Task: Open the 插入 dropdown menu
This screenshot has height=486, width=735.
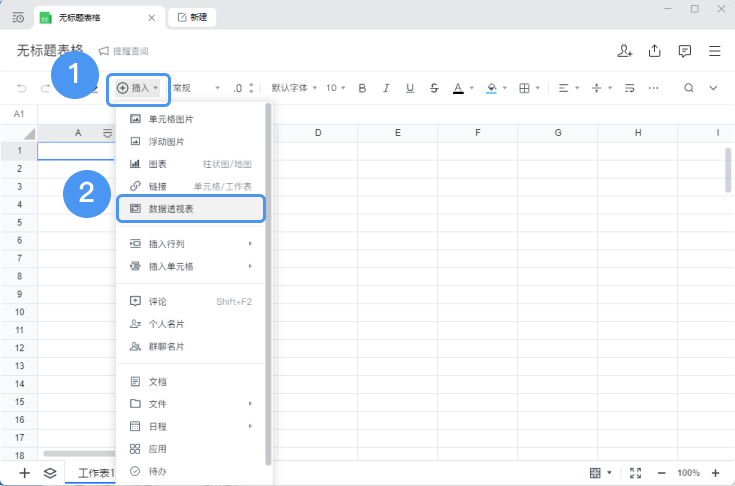Action: 138,88
